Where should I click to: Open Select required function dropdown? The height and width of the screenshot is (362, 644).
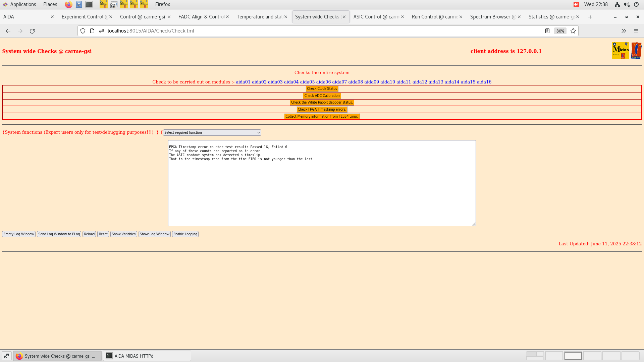[212, 133]
